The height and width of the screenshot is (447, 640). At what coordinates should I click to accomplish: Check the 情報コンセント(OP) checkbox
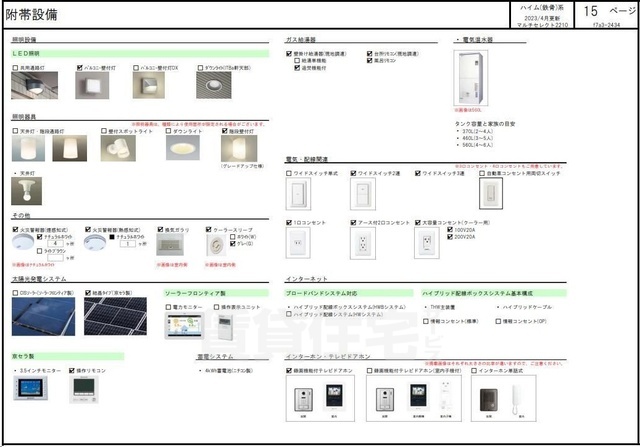(498, 322)
